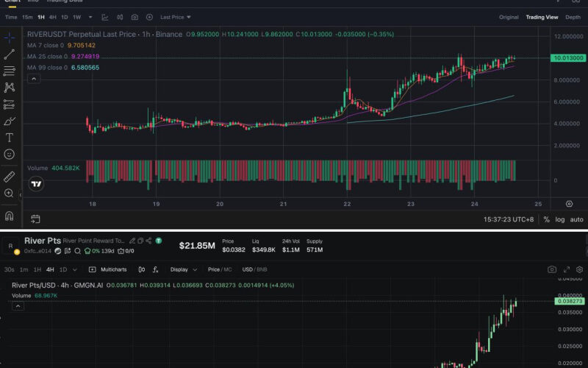Select the trend line drawing tool
This screenshot has width=588, height=368.
10,54
